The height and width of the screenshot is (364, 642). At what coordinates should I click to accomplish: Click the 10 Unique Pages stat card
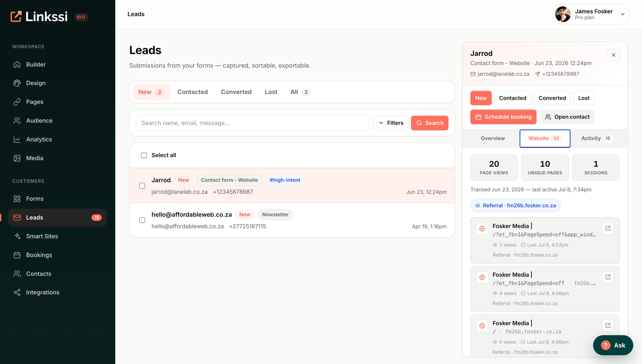(545, 168)
